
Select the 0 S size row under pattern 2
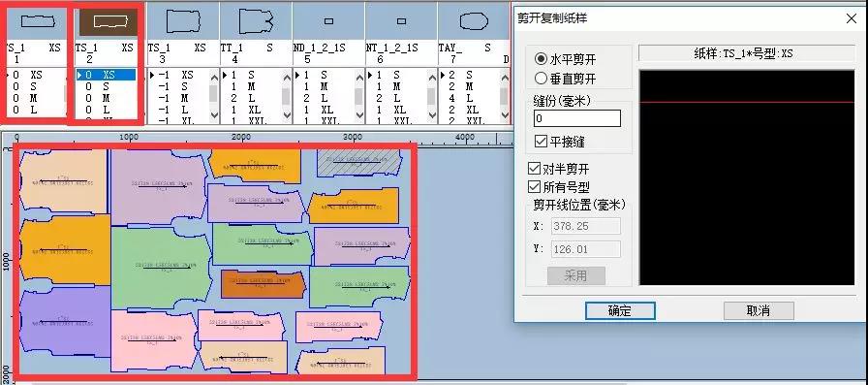click(x=106, y=86)
